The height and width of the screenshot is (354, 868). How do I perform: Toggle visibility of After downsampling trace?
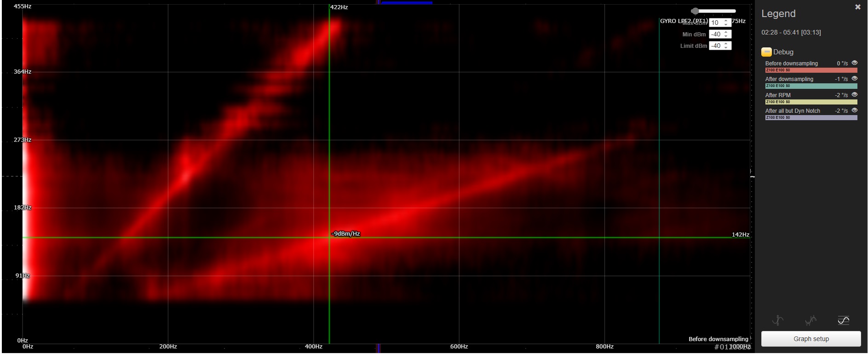(854, 79)
